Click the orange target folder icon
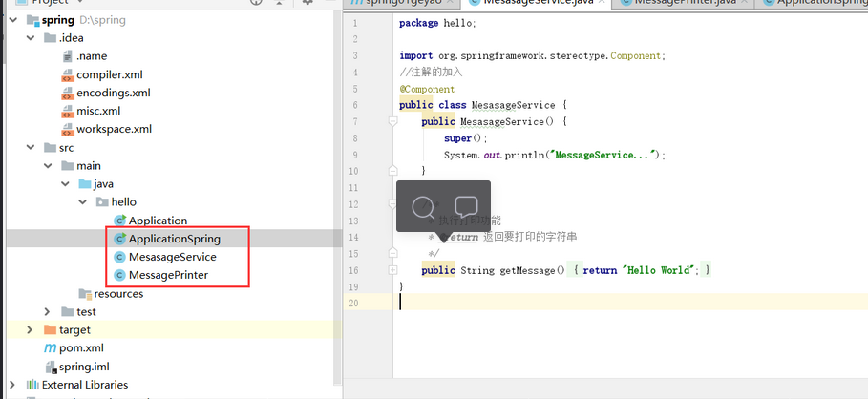 pos(50,330)
